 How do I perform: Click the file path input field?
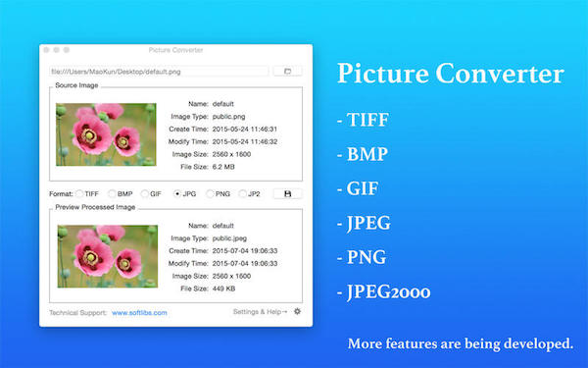point(159,72)
